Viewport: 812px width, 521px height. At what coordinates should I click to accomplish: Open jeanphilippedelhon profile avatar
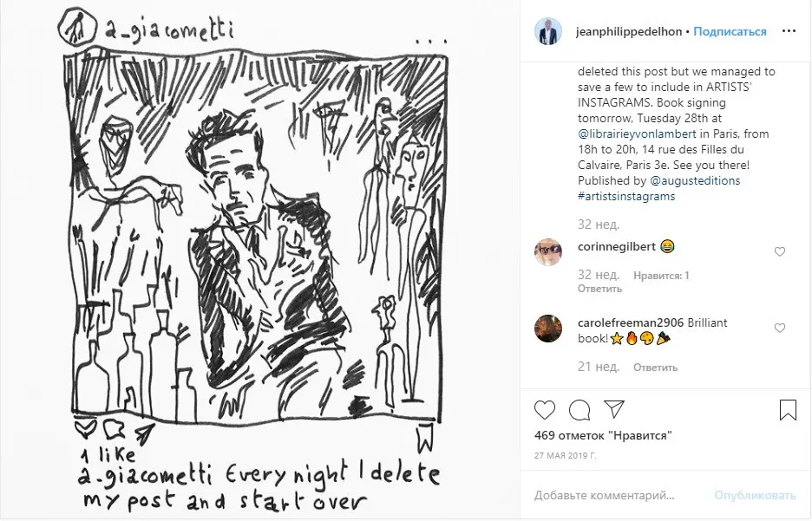(548, 31)
